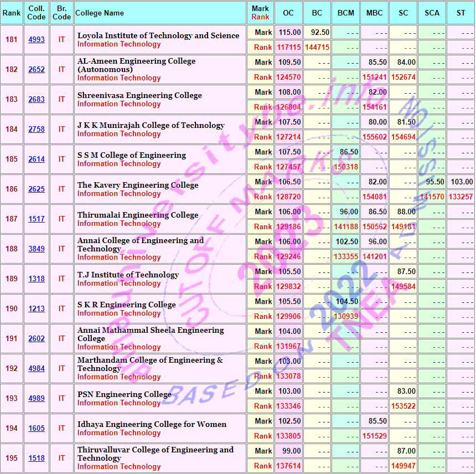Follow the 1605 code link for Idhaya
The width and height of the screenshot is (476, 474).
point(37,429)
